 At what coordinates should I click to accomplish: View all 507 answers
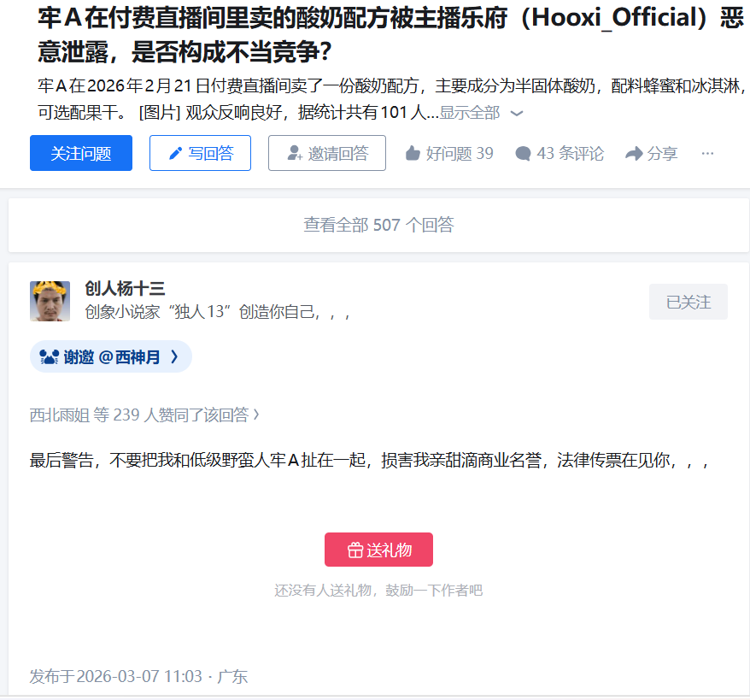coord(378,225)
